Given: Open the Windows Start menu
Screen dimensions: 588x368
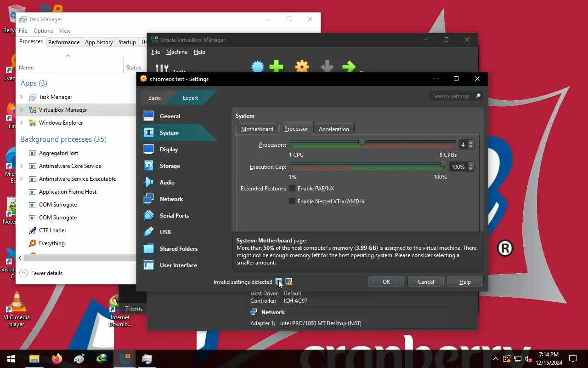Looking at the screenshot, I should pos(11,359).
